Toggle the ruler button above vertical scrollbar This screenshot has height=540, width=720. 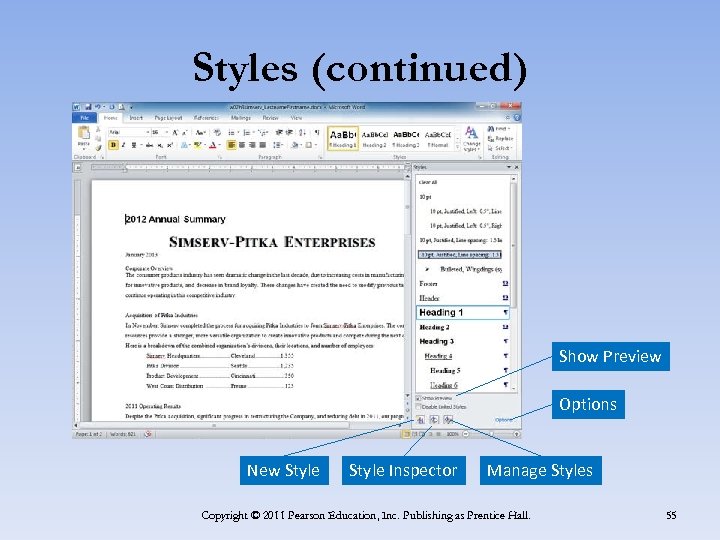point(407,168)
